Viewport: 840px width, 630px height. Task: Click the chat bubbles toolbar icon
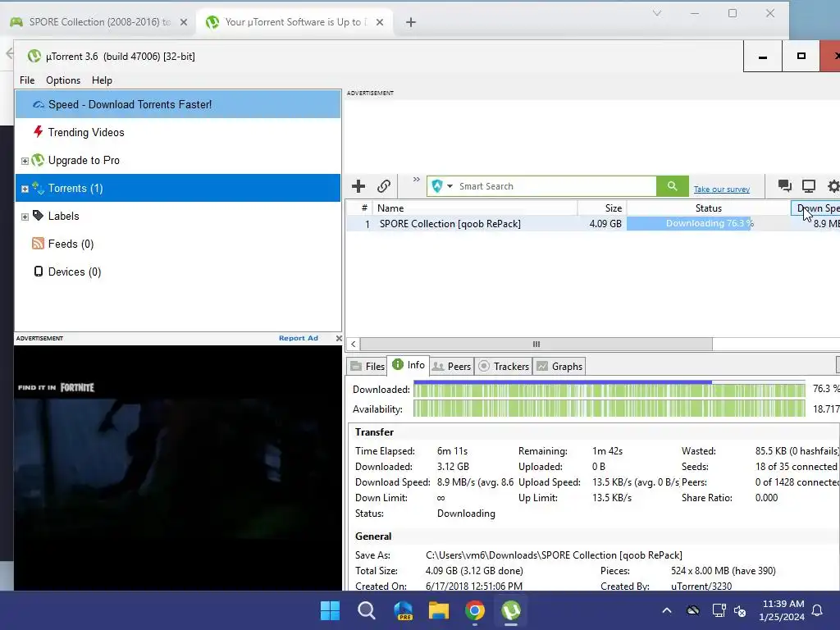(x=785, y=186)
